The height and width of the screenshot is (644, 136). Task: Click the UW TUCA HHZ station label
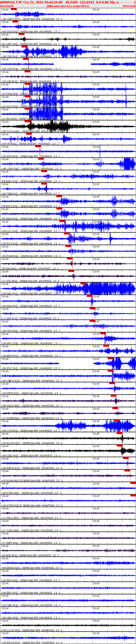pyautogui.click(x=12, y=132)
